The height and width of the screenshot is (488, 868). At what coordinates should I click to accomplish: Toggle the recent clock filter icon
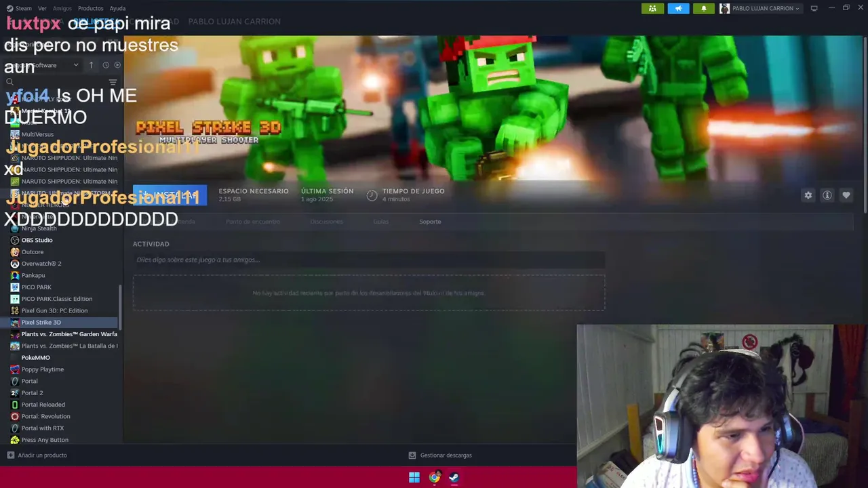[106, 65]
